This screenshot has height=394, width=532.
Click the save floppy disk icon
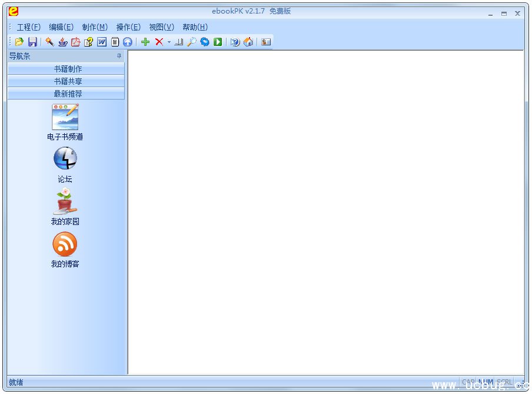32,42
